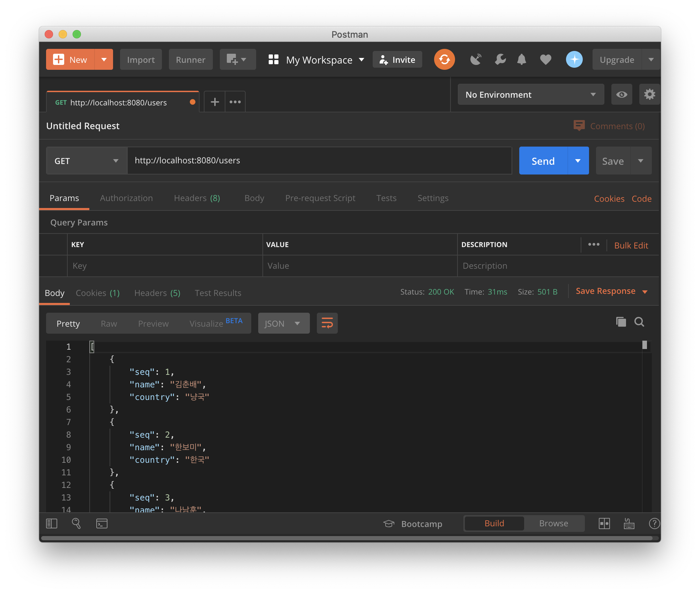
Task: Expand the No Environment selector
Action: 530,95
